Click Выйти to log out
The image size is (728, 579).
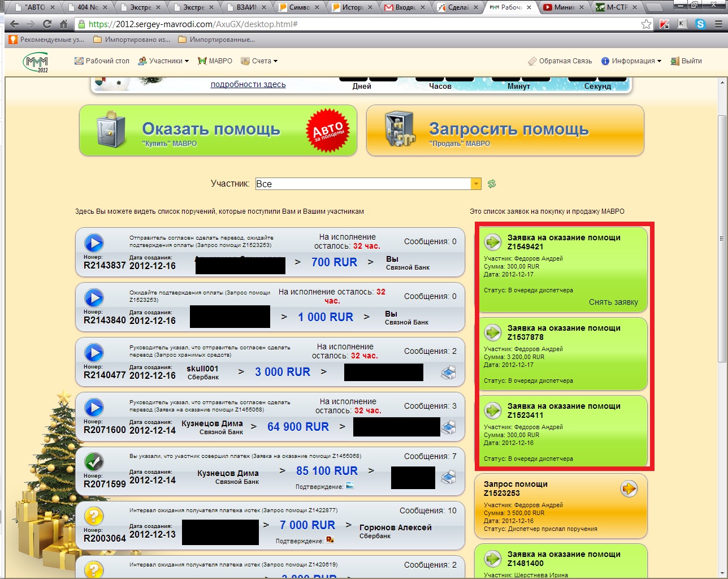(686, 61)
